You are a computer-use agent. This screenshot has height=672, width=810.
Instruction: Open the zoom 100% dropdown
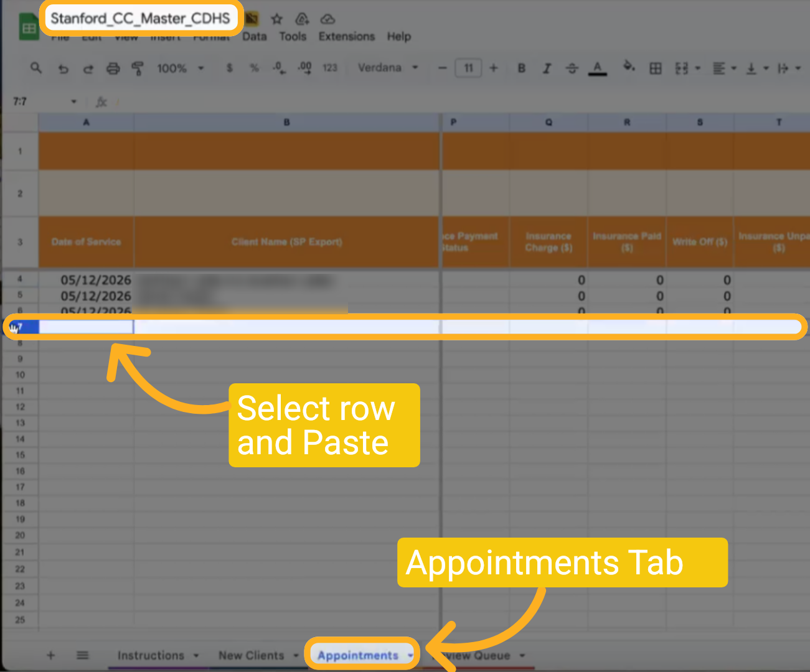point(181,68)
